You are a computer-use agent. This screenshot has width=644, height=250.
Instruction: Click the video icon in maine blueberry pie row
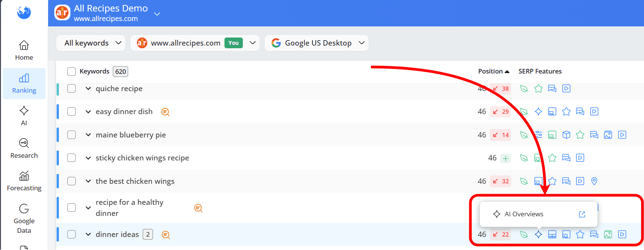coord(622,135)
